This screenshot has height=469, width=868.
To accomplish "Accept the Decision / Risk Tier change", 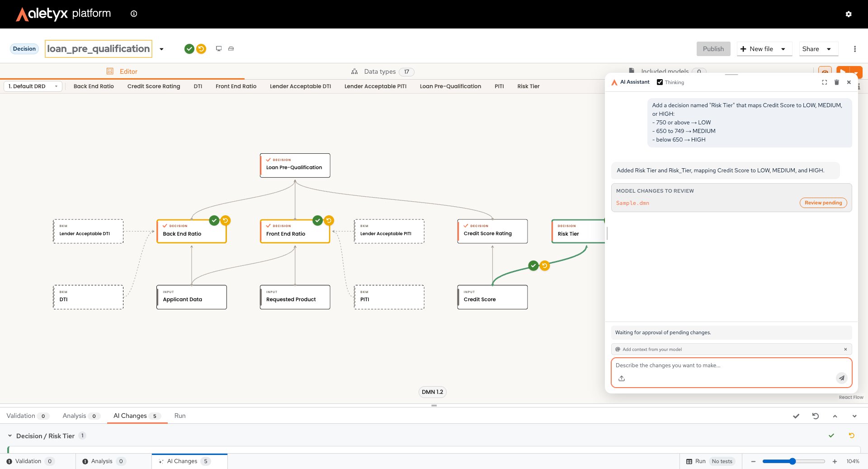I will click(x=831, y=436).
